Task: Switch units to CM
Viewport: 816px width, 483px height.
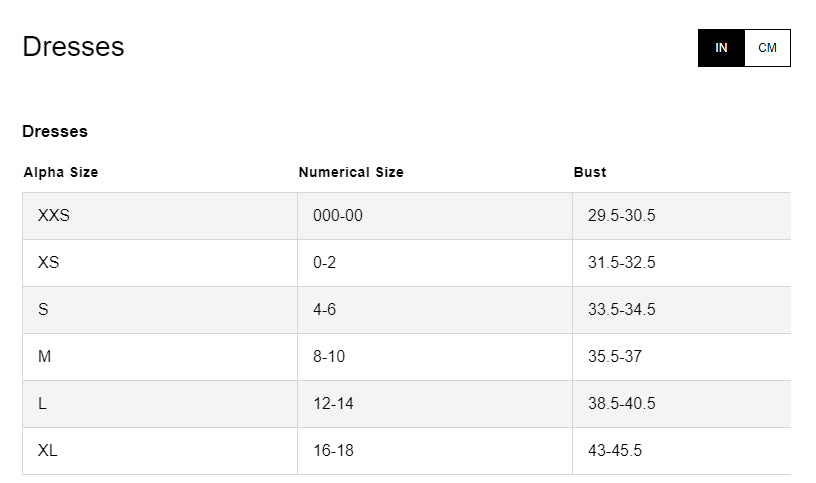Action: (767, 48)
